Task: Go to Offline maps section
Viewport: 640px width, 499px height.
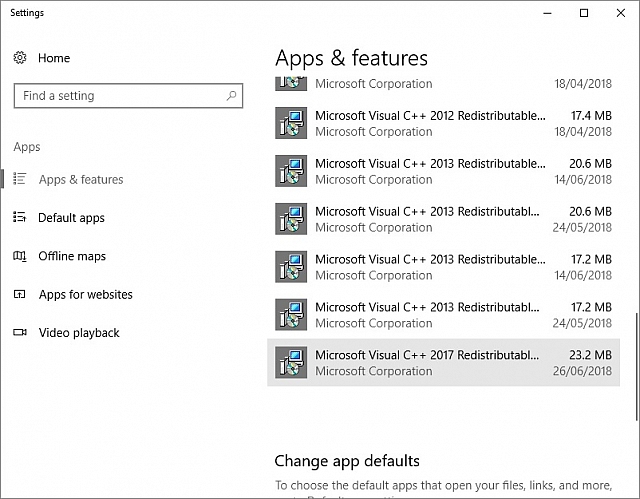Action: [x=72, y=256]
